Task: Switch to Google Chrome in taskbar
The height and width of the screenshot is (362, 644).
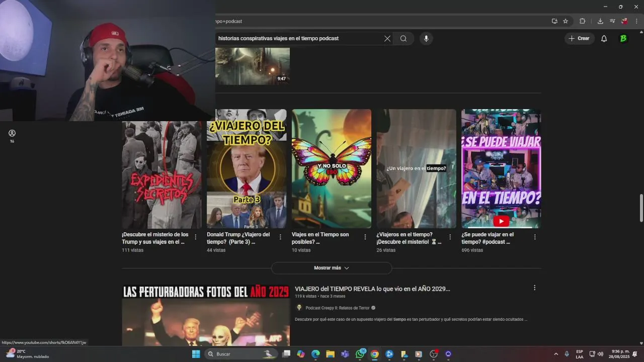Action: (x=374, y=354)
